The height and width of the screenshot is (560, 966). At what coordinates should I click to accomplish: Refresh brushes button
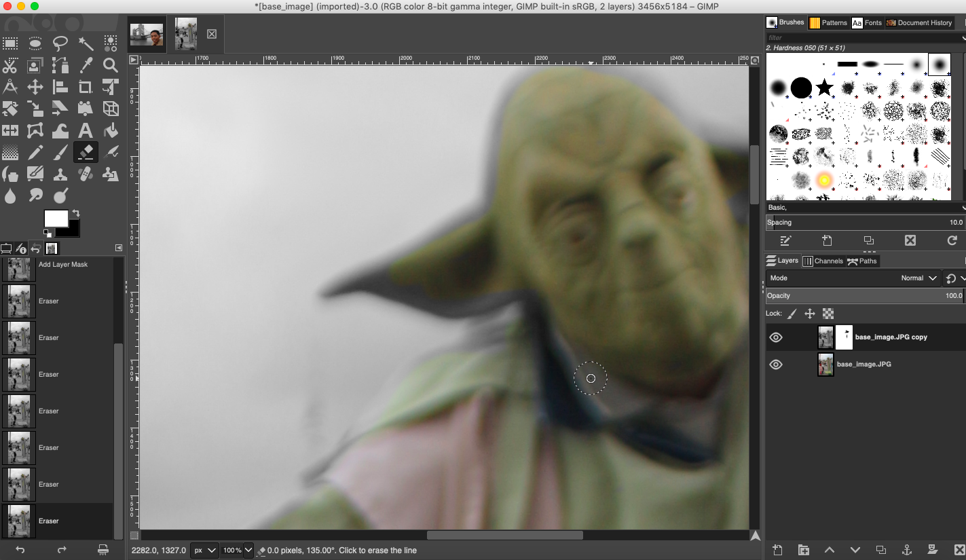point(952,240)
